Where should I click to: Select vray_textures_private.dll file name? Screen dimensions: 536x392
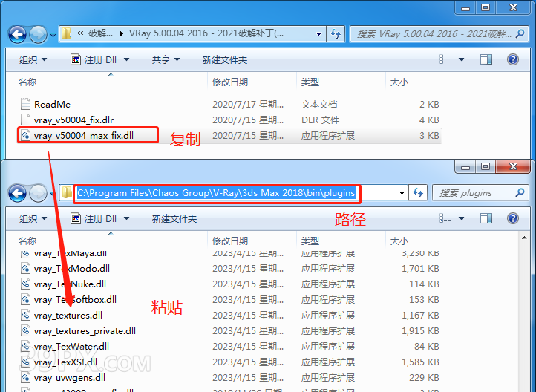pos(85,331)
